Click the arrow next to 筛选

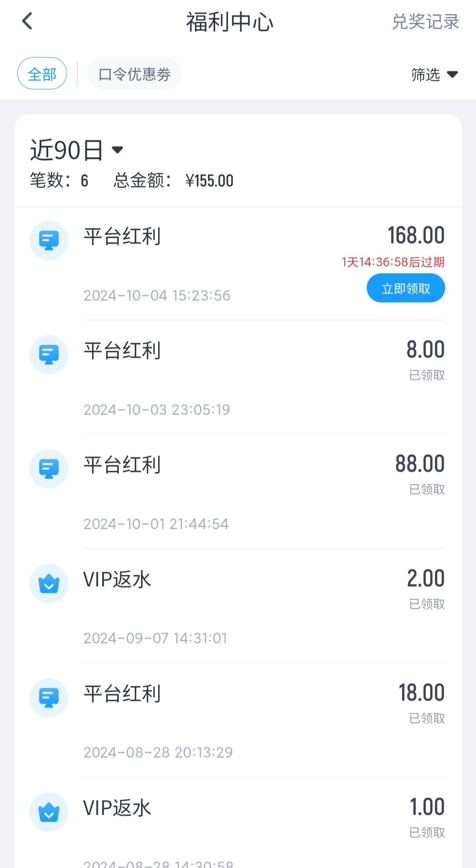[452, 75]
